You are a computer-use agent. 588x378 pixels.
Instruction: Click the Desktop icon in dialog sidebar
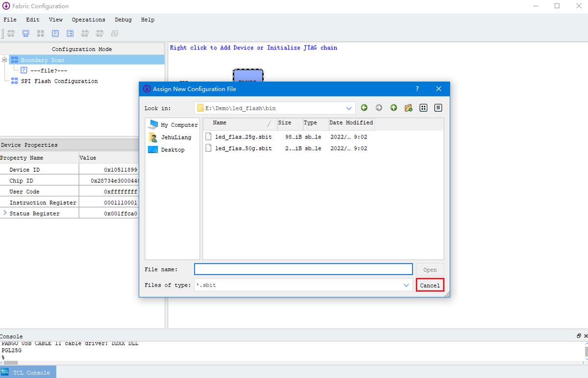[x=152, y=149]
